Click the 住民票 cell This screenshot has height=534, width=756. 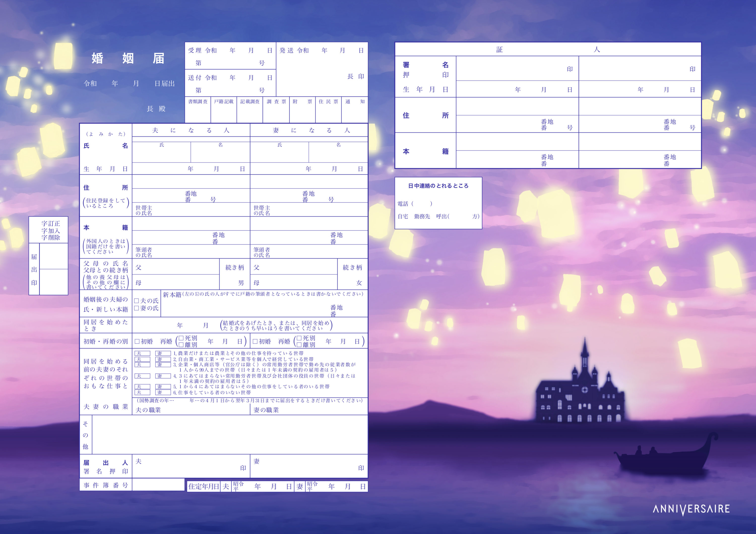329,110
